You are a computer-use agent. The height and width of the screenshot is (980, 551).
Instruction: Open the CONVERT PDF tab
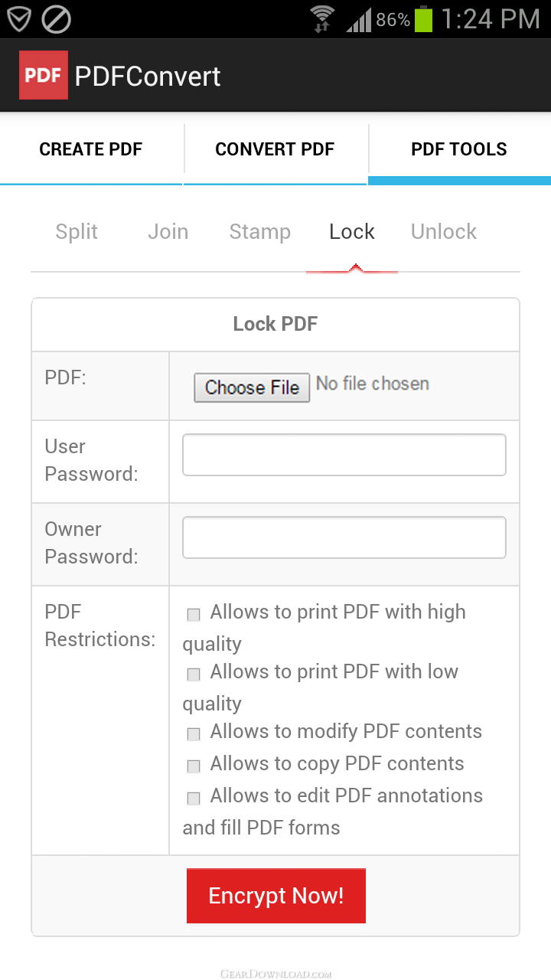coord(275,149)
